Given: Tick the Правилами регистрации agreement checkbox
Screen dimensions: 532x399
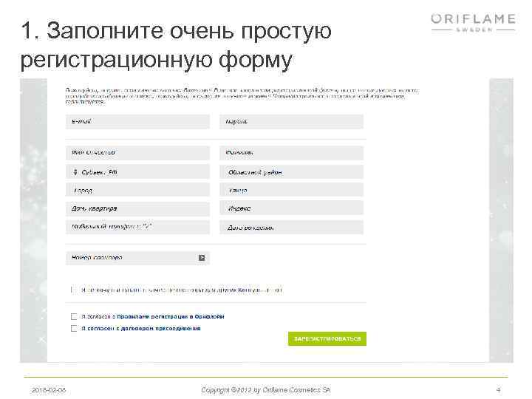Looking at the screenshot, I should [x=74, y=316].
